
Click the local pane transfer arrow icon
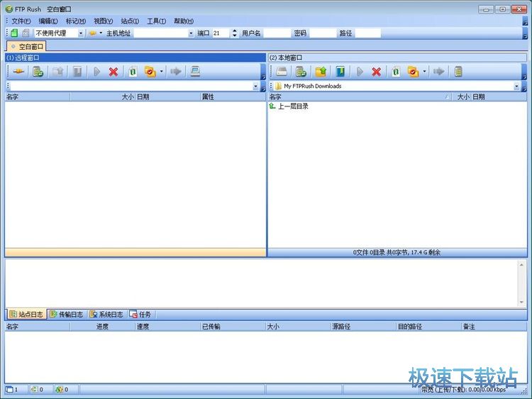(x=438, y=72)
